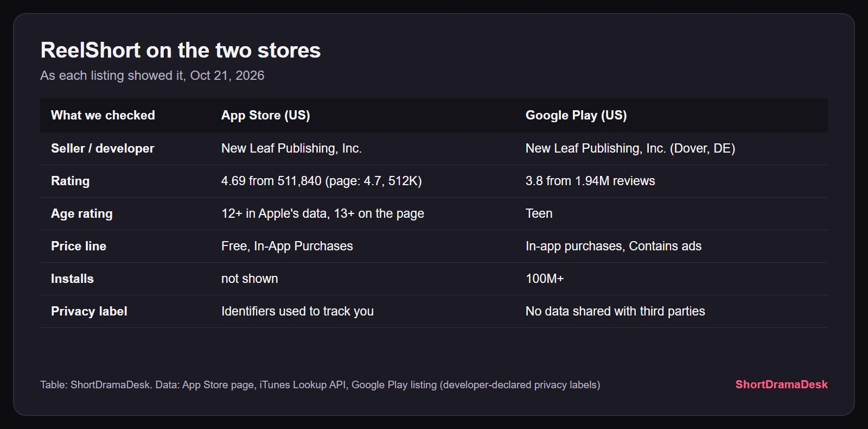868x429 pixels.
Task: Click the 'Age rating' row label
Action: [82, 213]
